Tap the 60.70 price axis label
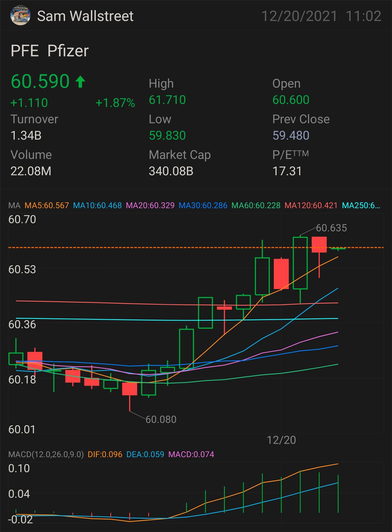392x532 pixels. point(22,220)
